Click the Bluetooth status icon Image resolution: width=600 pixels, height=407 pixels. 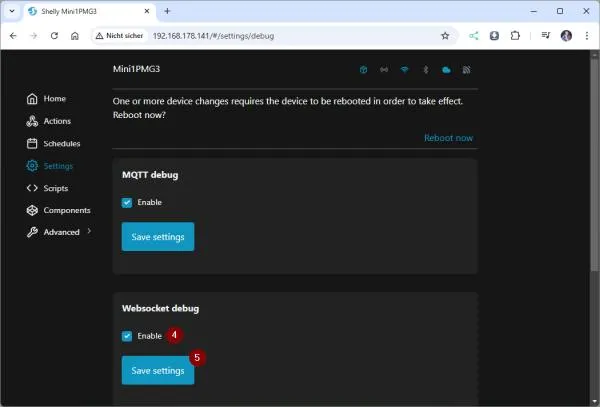pos(426,70)
